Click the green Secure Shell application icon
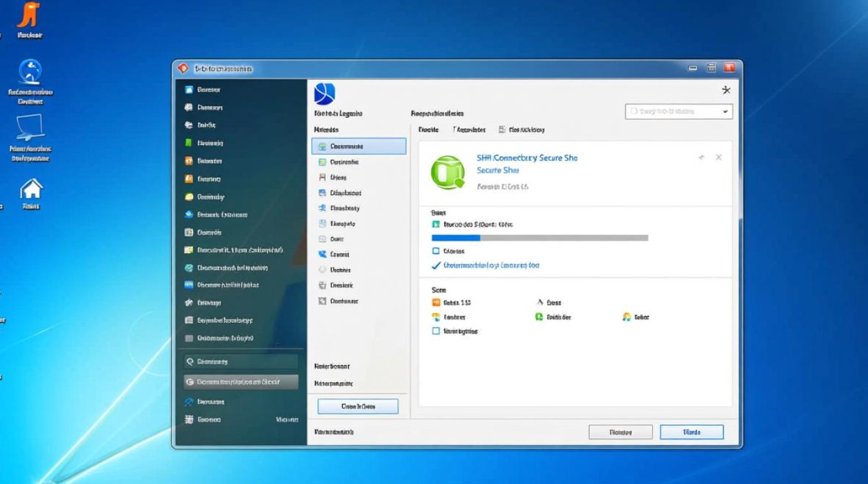The image size is (868, 484). click(x=448, y=172)
